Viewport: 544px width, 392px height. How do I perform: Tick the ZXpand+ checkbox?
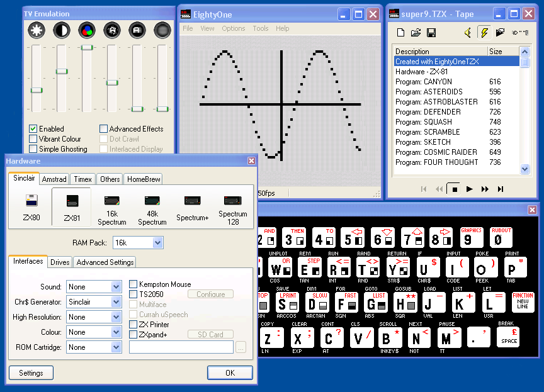[x=133, y=335]
